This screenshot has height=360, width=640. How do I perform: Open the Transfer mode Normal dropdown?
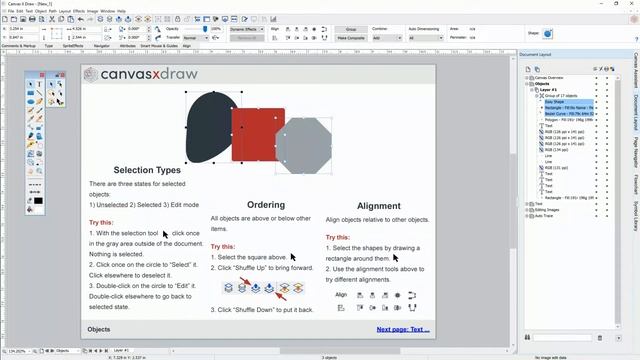click(x=196, y=38)
